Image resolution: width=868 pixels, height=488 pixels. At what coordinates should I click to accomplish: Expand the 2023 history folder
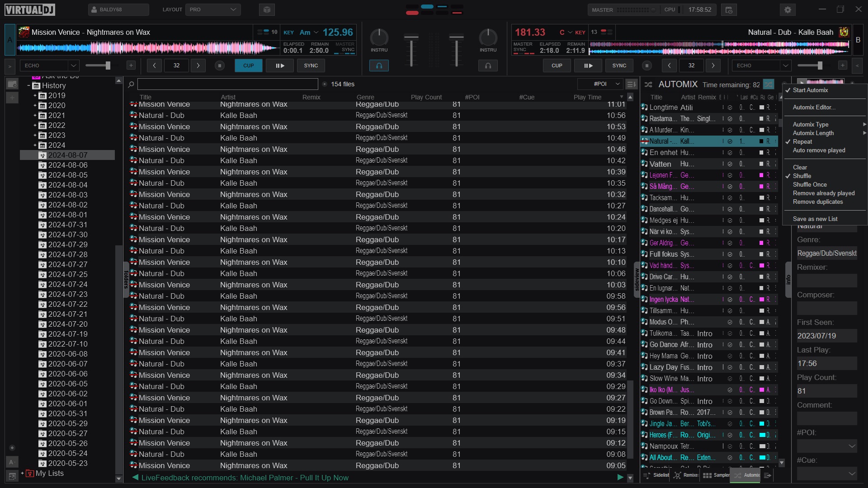tap(35, 136)
